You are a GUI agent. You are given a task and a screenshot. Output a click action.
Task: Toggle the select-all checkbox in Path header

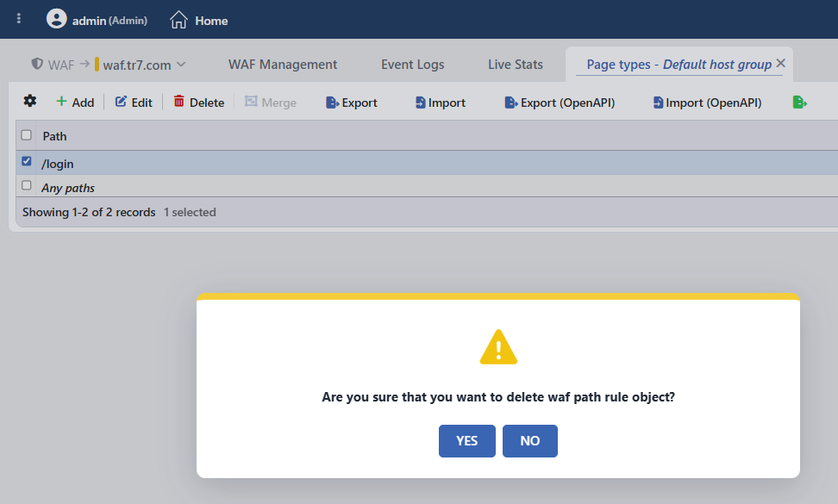click(26, 135)
